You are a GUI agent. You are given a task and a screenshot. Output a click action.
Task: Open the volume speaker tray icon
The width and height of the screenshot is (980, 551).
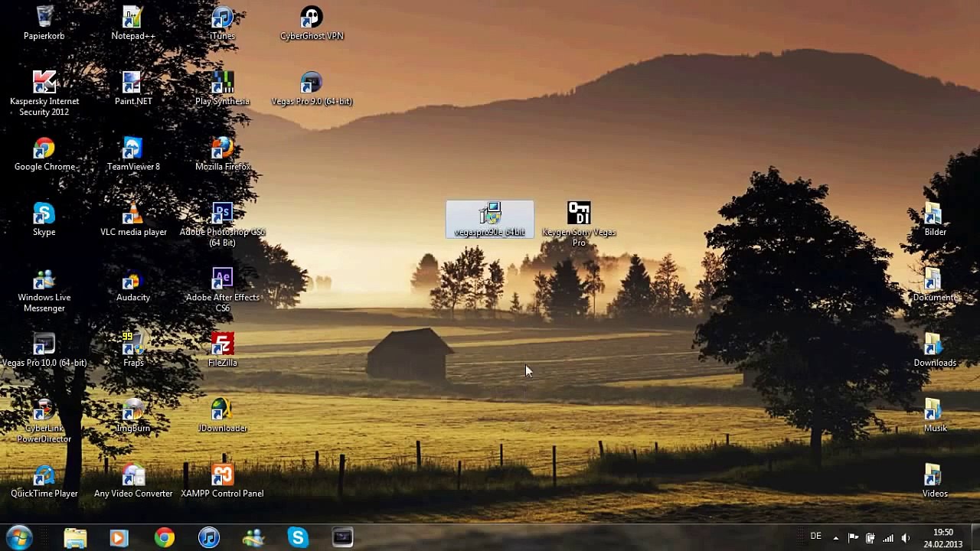point(906,538)
